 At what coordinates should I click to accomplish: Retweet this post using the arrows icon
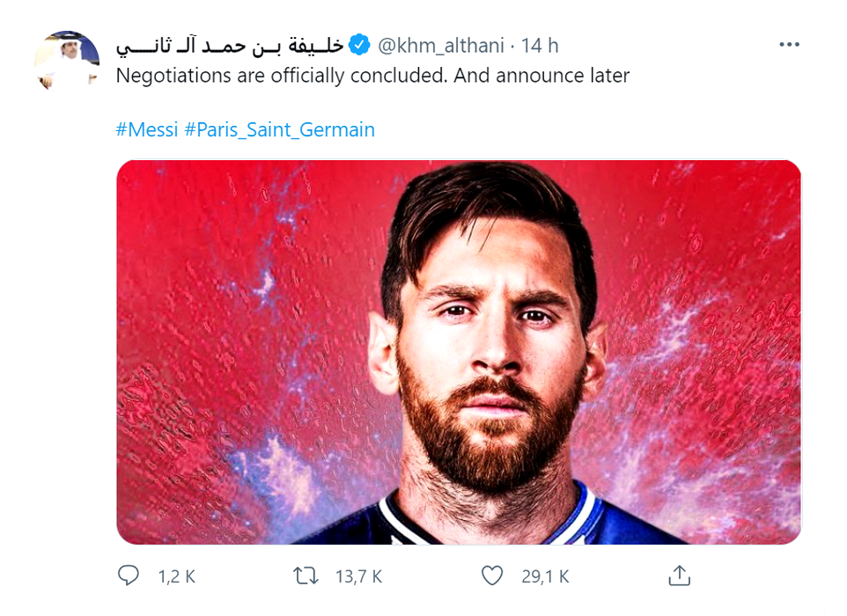306,576
